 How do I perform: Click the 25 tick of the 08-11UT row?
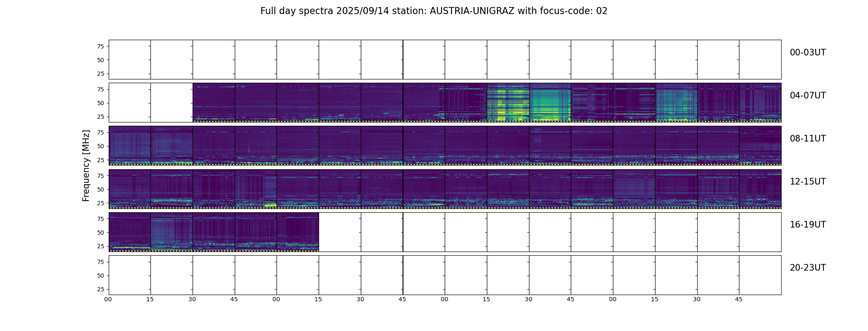point(100,160)
